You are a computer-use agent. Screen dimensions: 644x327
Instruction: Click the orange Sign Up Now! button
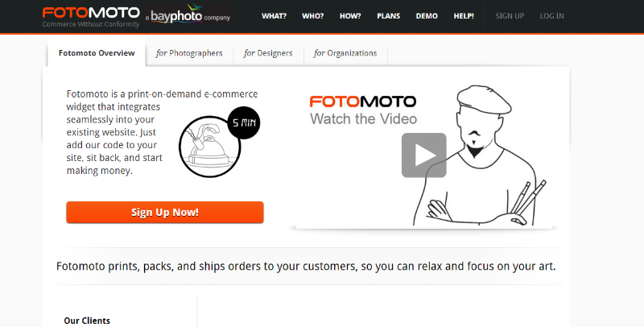point(165,212)
